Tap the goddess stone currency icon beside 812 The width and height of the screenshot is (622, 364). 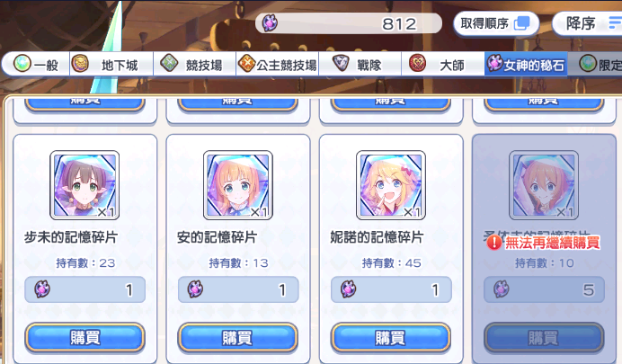[x=270, y=23]
